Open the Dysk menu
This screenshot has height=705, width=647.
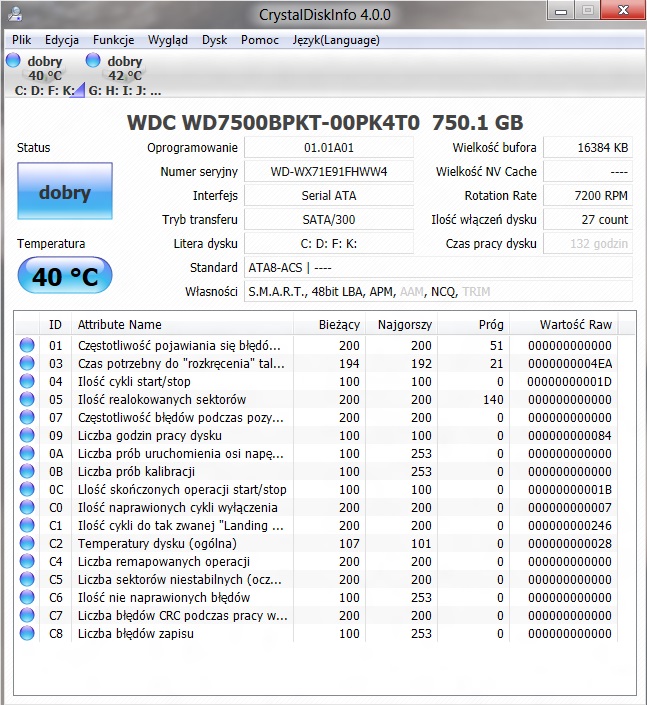click(x=214, y=40)
